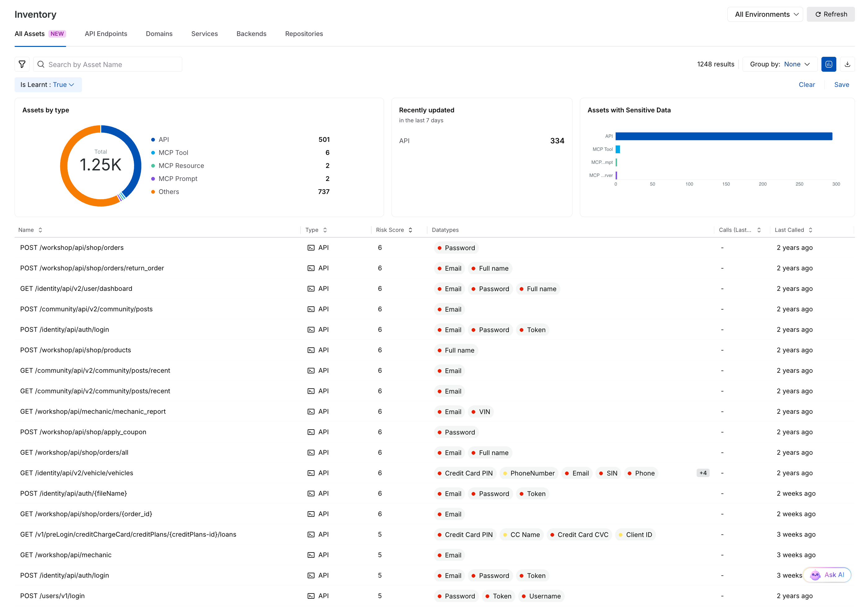Screen dimensions: 868x609
Task: Open the filter funnel icon
Action: 22,64
